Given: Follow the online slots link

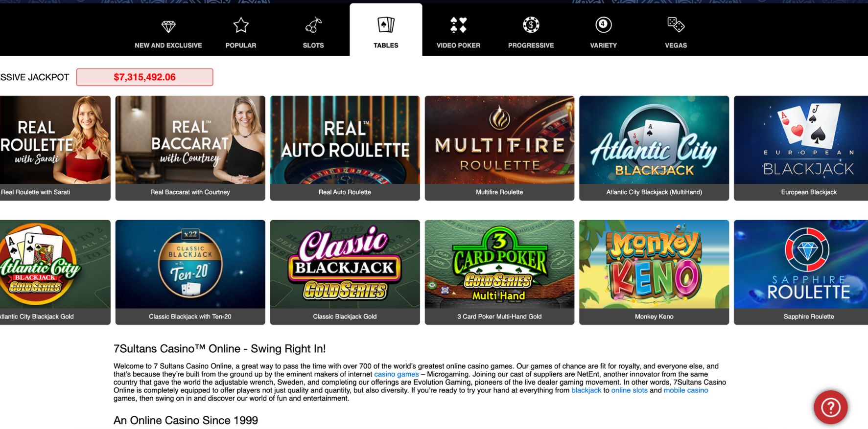Looking at the screenshot, I should [629, 390].
